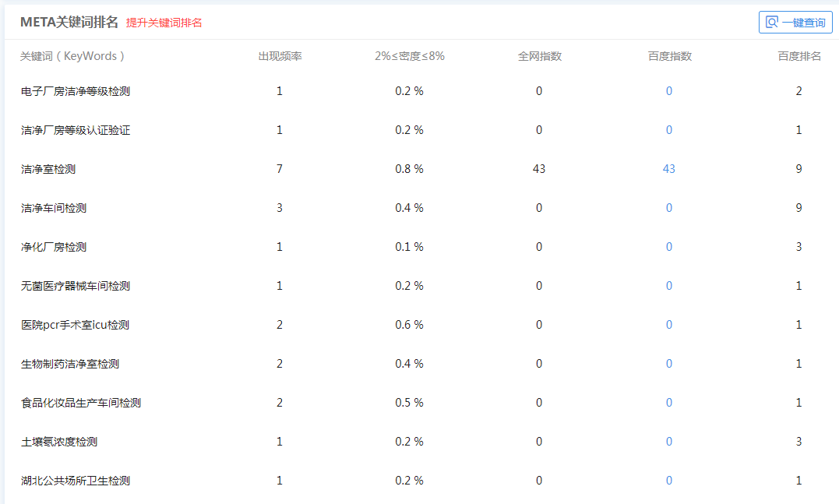This screenshot has height=504, width=839.
Task: Select keyword 洁净车间检测
Action: pyautogui.click(x=54, y=208)
